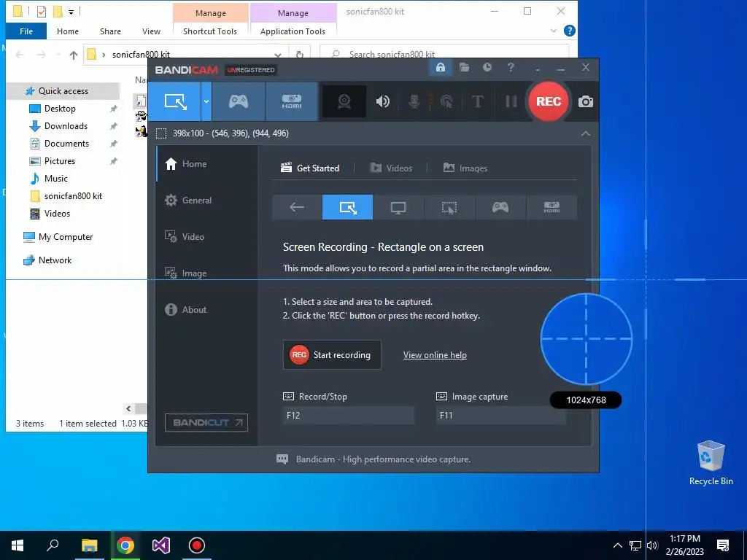This screenshot has height=560, width=747.
Task: Open the File tab in File Explorer
Action: tap(26, 31)
